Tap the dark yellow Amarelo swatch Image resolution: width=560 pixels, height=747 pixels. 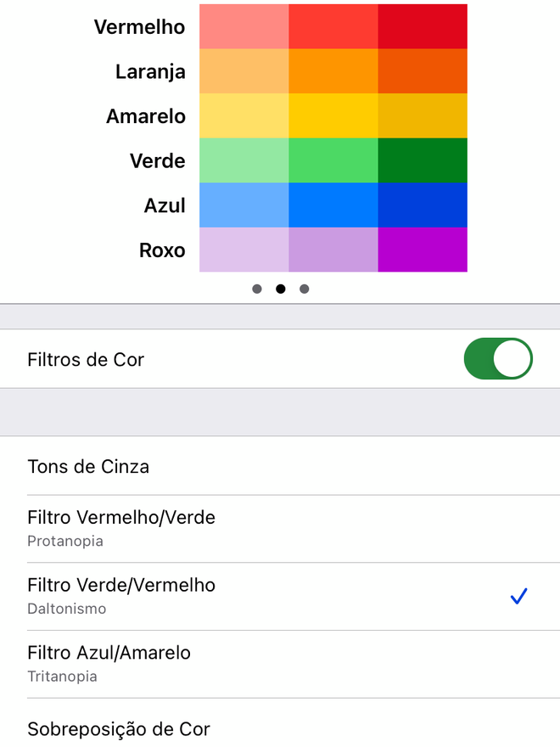tap(423, 115)
